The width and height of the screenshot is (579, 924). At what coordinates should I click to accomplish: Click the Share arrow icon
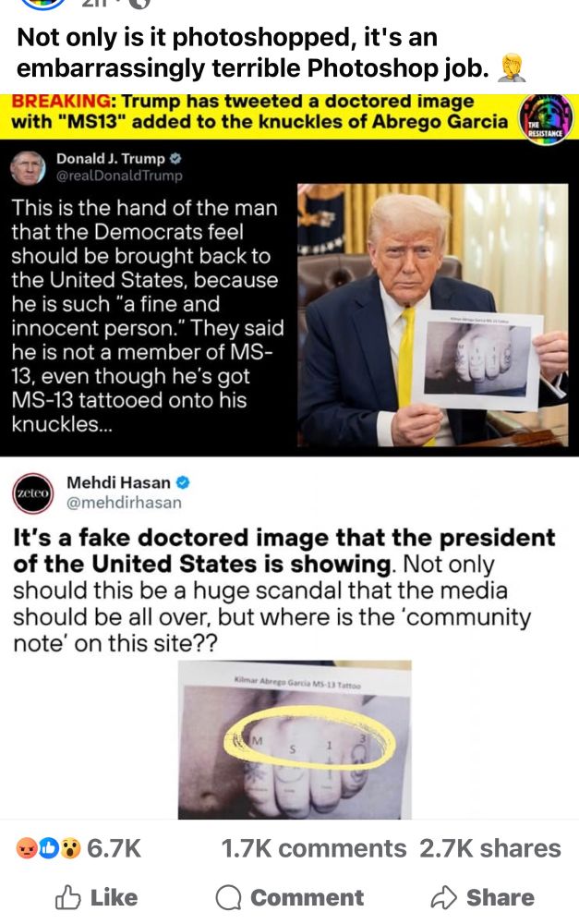pyautogui.click(x=443, y=897)
